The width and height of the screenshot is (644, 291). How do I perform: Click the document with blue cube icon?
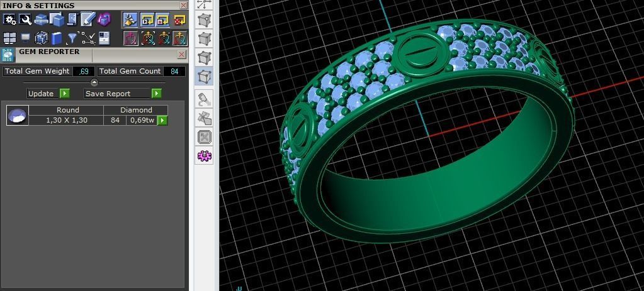coord(57,19)
